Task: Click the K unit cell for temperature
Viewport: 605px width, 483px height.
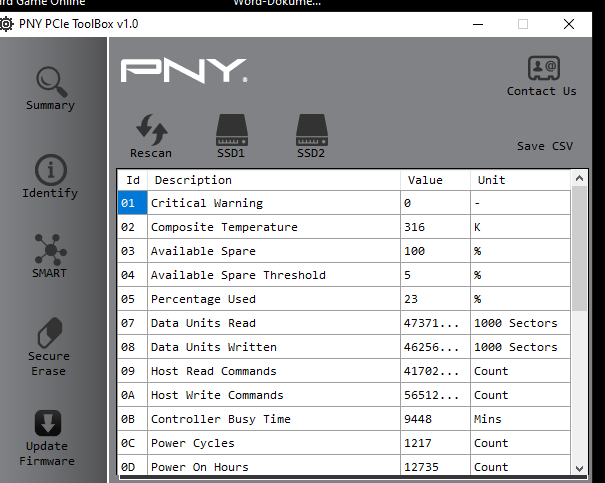Action: [521, 227]
